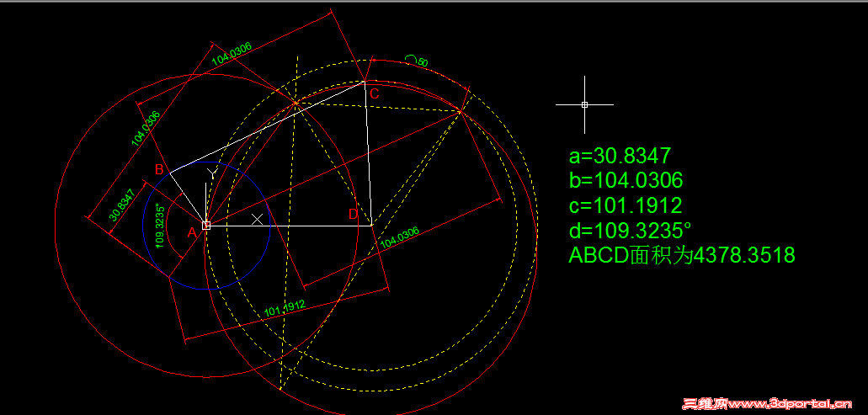Click the red point label D
This screenshot has height=415, width=868.
pos(354,214)
